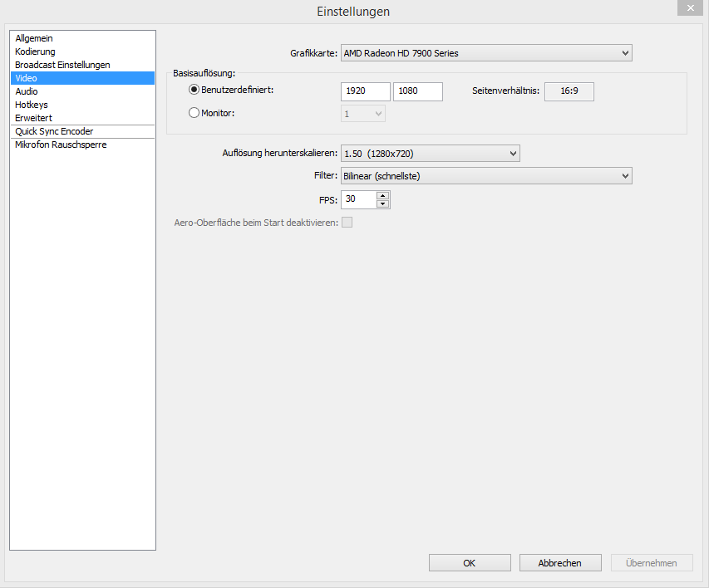709x588 pixels.
Task: Expand the Grafikkarte dropdown
Action: [486, 53]
